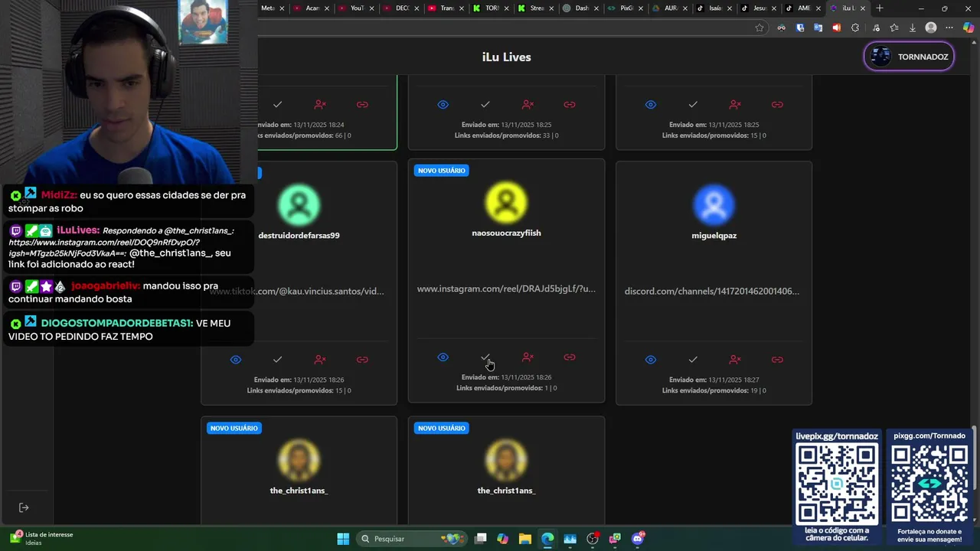
Task: Ban the user on the 33 links card
Action: click(x=528, y=104)
